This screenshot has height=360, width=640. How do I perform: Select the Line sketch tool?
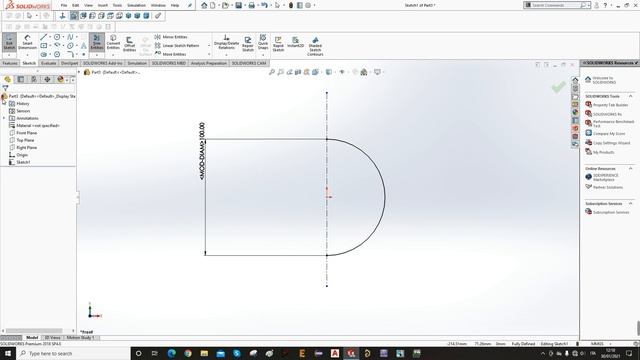point(44,37)
